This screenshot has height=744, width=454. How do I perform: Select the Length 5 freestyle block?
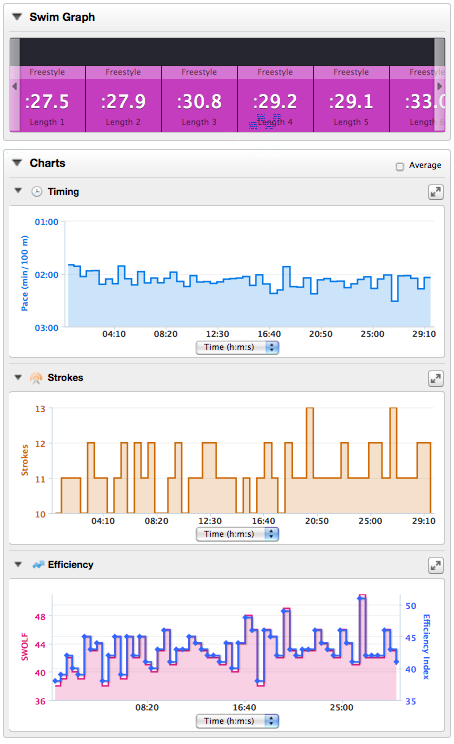pyautogui.click(x=351, y=99)
